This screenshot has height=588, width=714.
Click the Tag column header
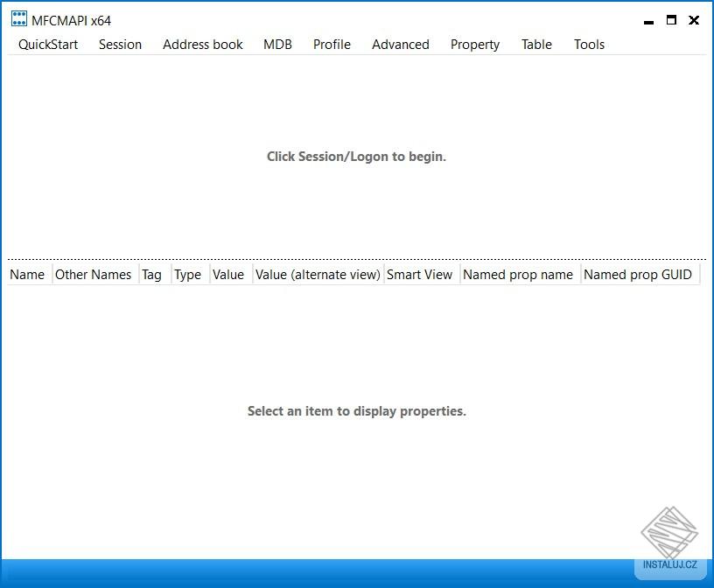(155, 275)
